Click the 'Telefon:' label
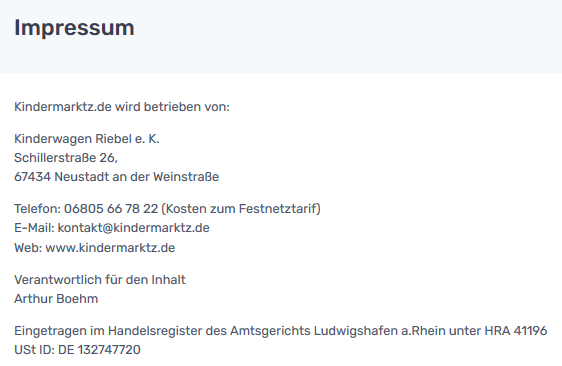562x366 pixels. (38, 209)
